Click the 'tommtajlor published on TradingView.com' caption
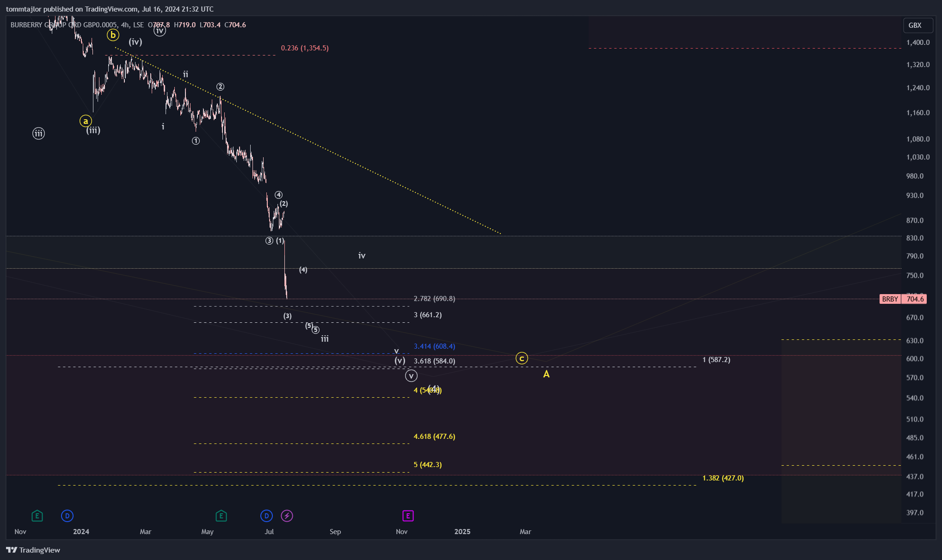Image resolution: width=942 pixels, height=560 pixels. 72,9
